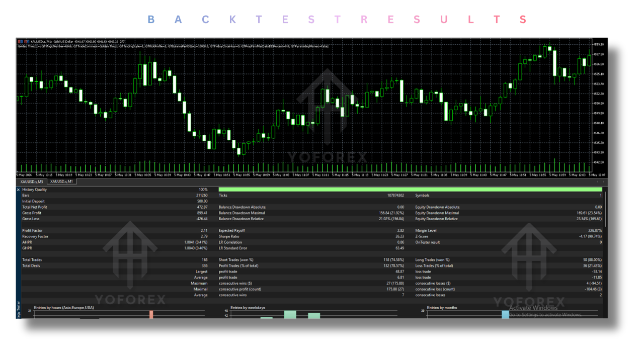This screenshot has width=644, height=362.
Task: Click the Equity Drawdown Relative label
Action: pos(437,219)
